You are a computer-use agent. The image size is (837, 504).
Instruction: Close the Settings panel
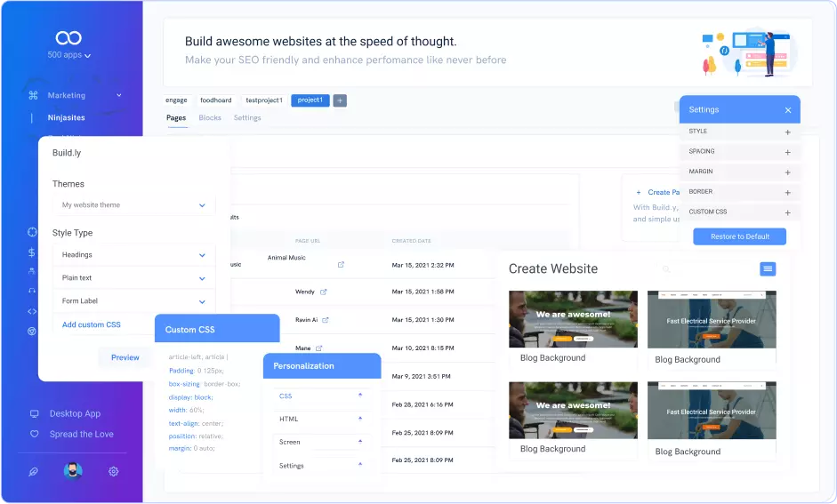point(787,110)
